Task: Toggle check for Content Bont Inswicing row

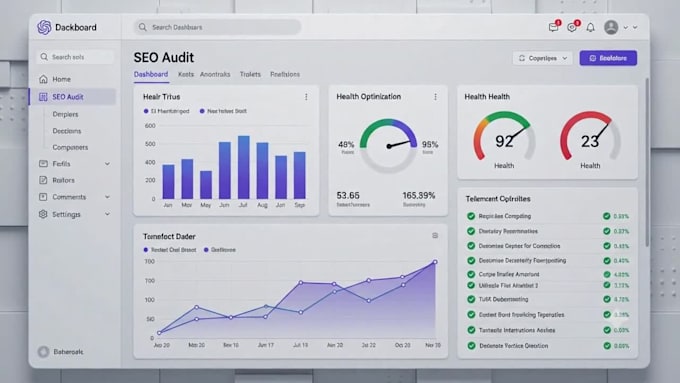Action: pyautogui.click(x=471, y=314)
